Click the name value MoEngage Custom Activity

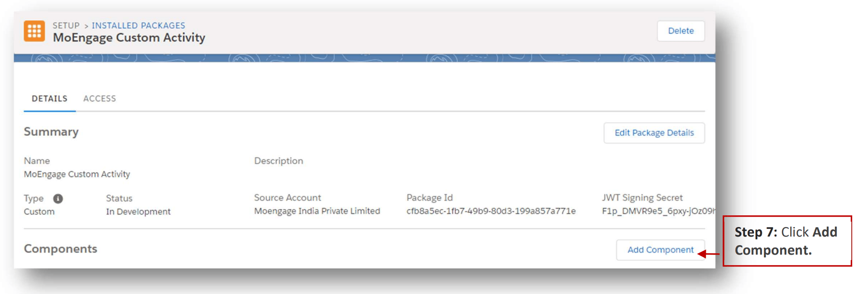point(77,174)
